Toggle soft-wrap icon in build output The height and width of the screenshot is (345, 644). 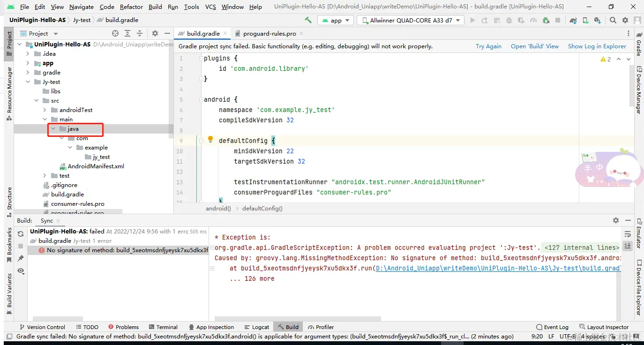pos(628,234)
